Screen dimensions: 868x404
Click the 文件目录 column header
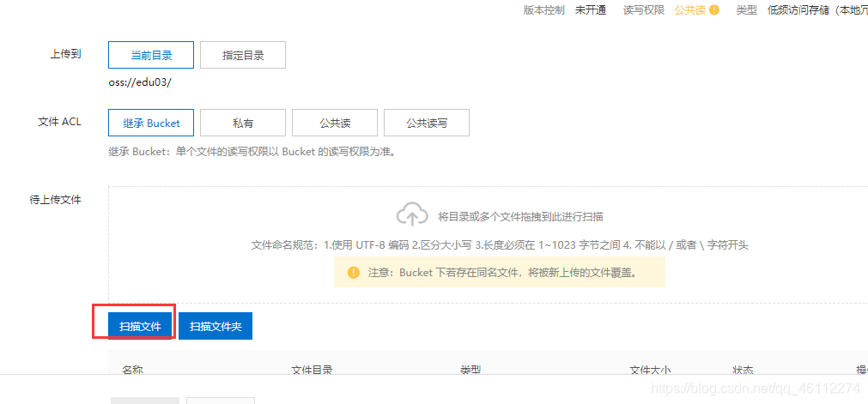313,371
